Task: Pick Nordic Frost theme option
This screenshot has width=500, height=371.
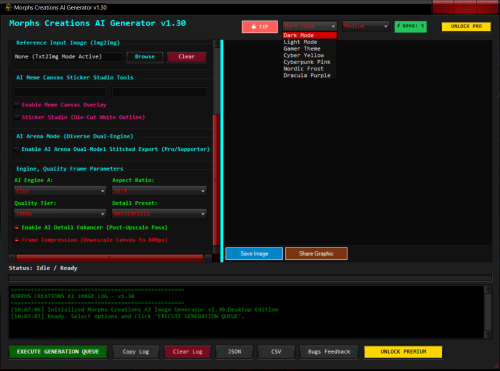Action: pos(310,69)
